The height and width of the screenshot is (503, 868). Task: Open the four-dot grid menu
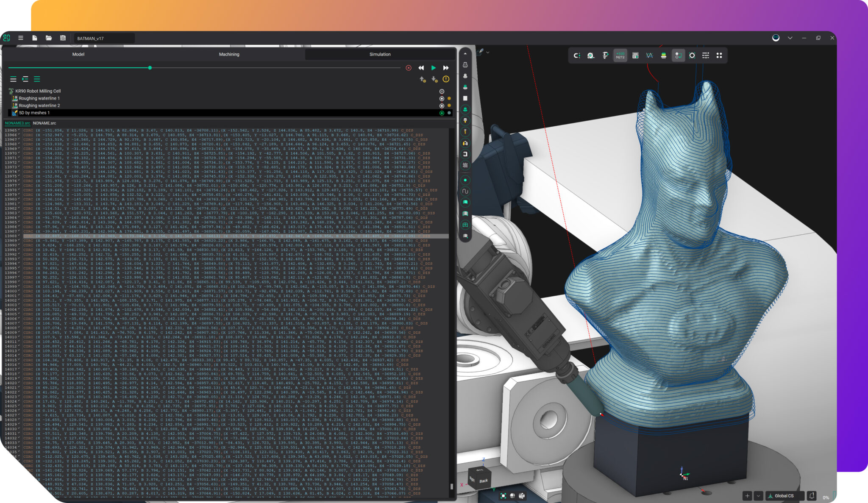coord(719,56)
